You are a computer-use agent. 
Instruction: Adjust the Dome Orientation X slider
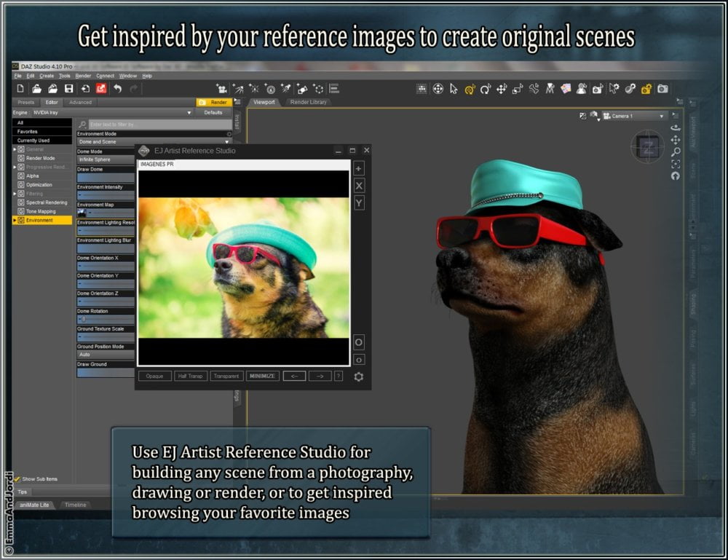106,266
